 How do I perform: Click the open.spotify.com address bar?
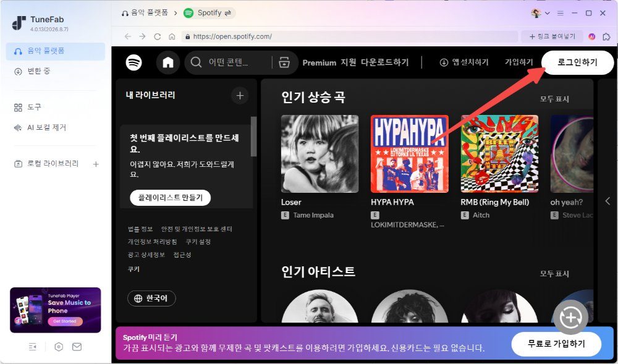350,36
